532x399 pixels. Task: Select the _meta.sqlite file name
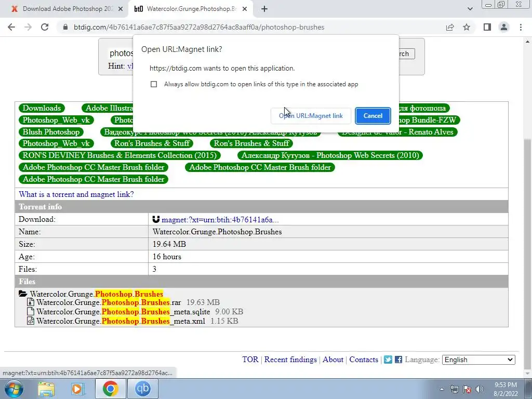[x=123, y=312]
